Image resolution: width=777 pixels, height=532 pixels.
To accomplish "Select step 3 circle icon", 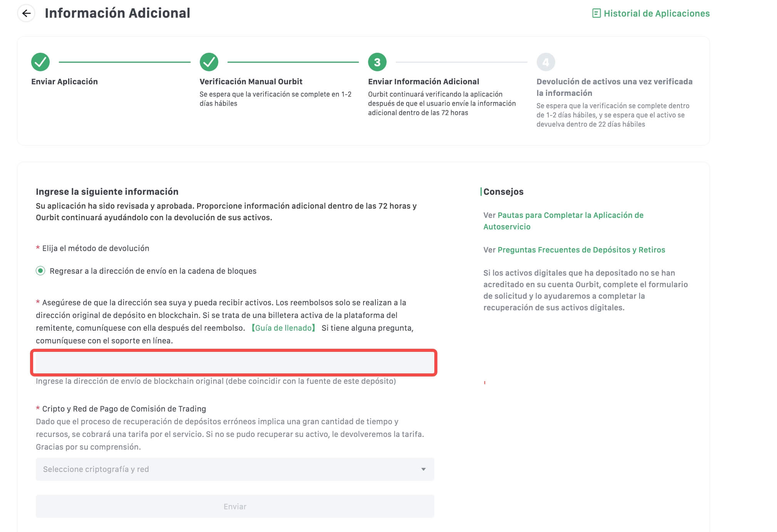I will [x=377, y=62].
